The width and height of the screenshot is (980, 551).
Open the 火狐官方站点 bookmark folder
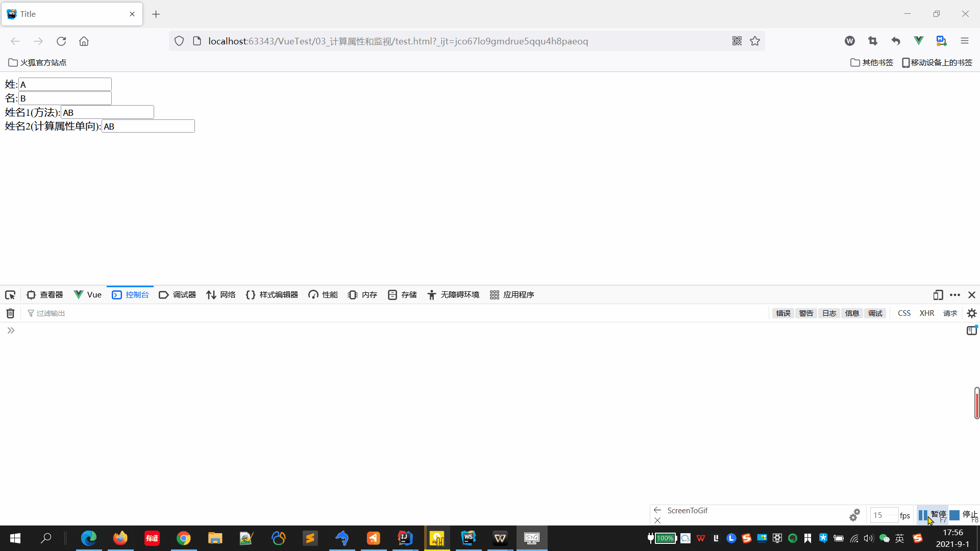[x=37, y=63]
